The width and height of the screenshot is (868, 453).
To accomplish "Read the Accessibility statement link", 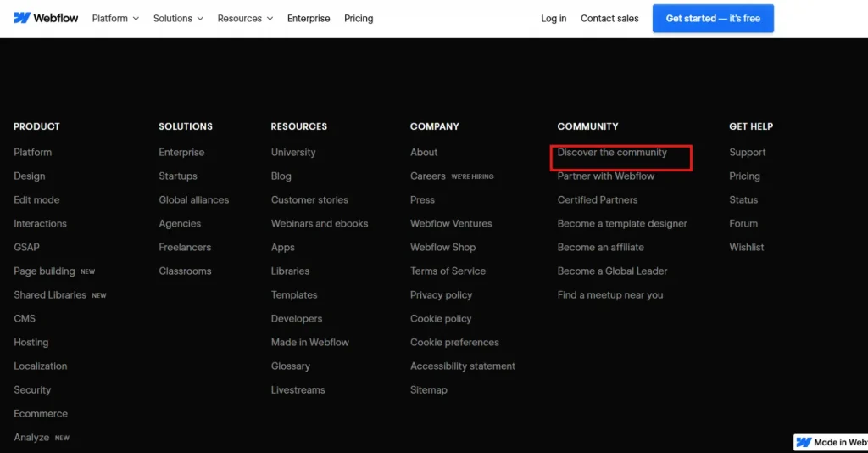I will 463,366.
